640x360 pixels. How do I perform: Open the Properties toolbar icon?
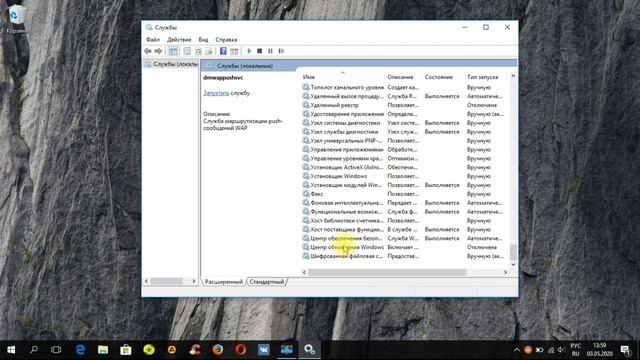(187, 51)
